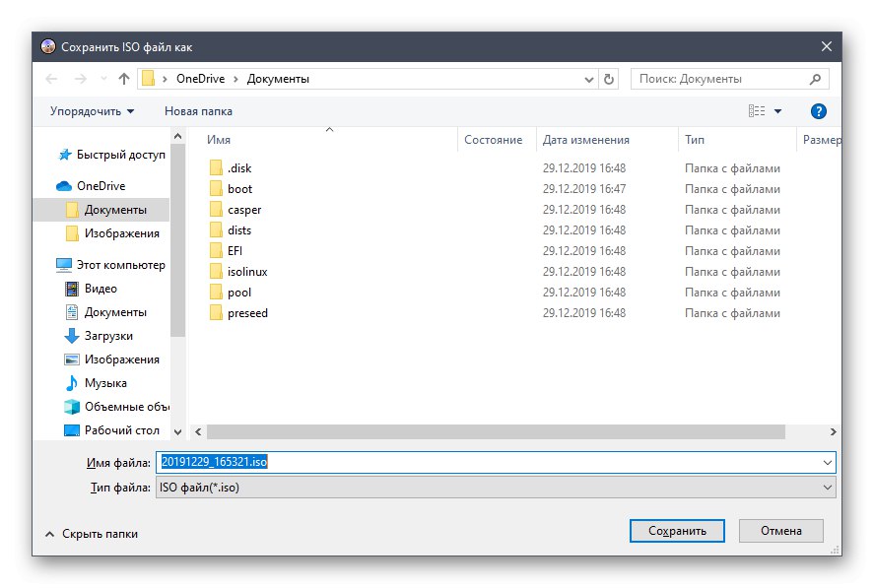The height and width of the screenshot is (588, 874).
Task: Click navigation pane scroll down arrow
Action: pos(177,432)
